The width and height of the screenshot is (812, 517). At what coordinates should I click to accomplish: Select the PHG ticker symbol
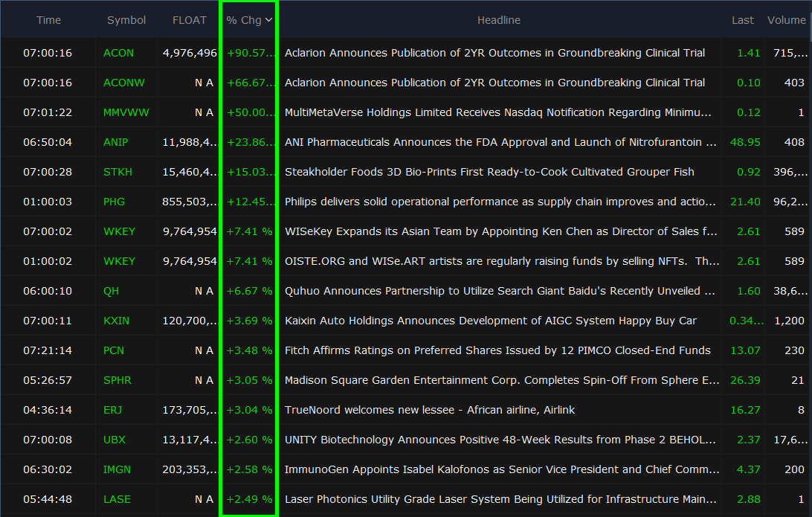coord(114,202)
